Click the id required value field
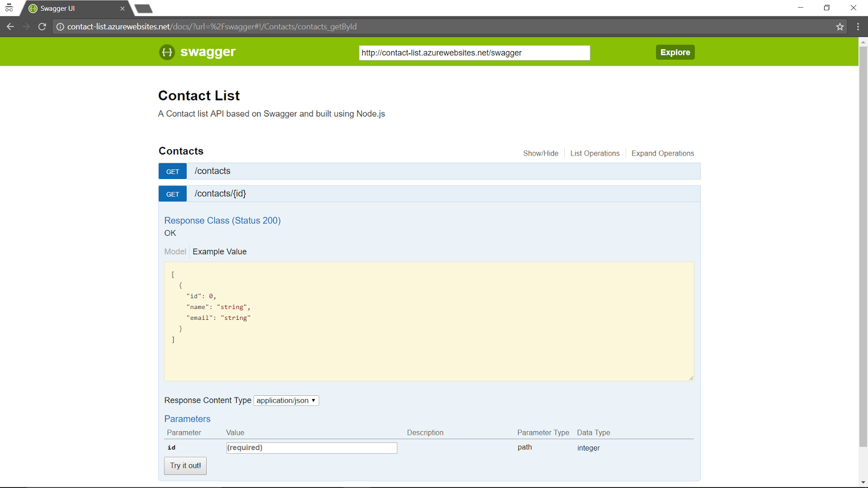The image size is (868, 488). pos(311,448)
